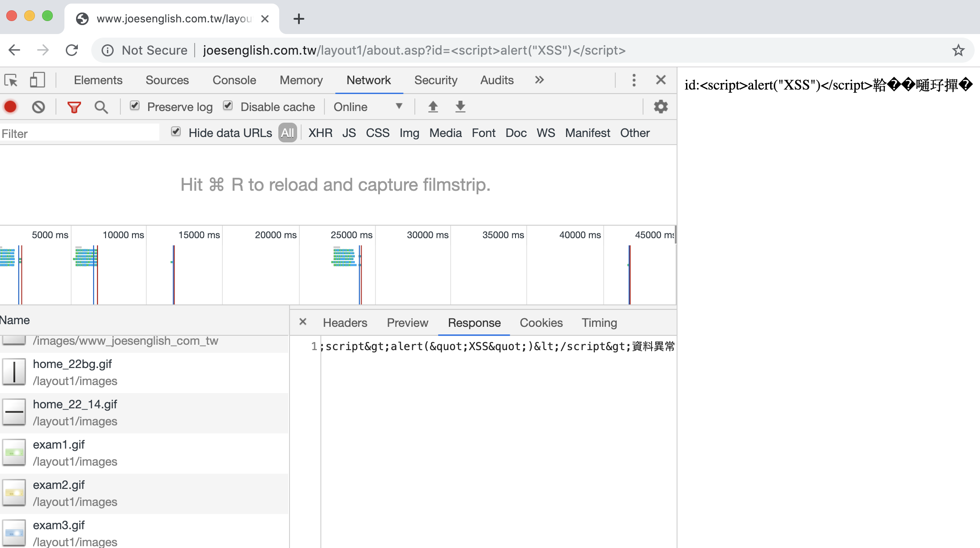Select the All filter type

(x=287, y=133)
